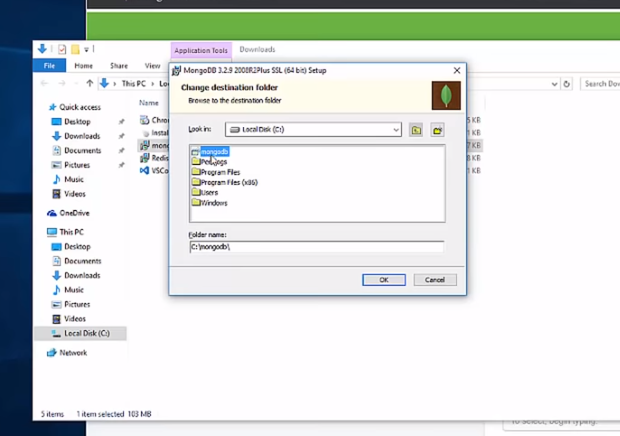The image size is (620, 436).
Task: Select the Redis installer file icon
Action: [x=145, y=158]
